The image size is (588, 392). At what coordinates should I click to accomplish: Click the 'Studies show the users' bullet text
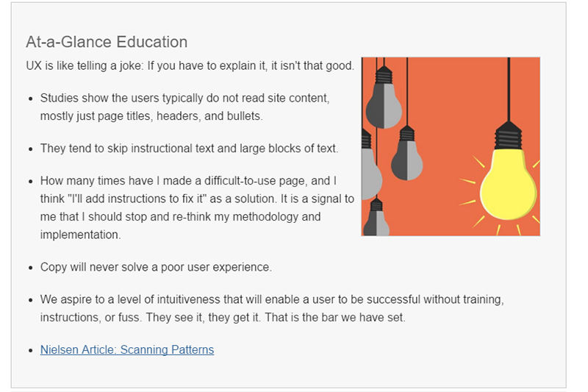tap(185, 107)
